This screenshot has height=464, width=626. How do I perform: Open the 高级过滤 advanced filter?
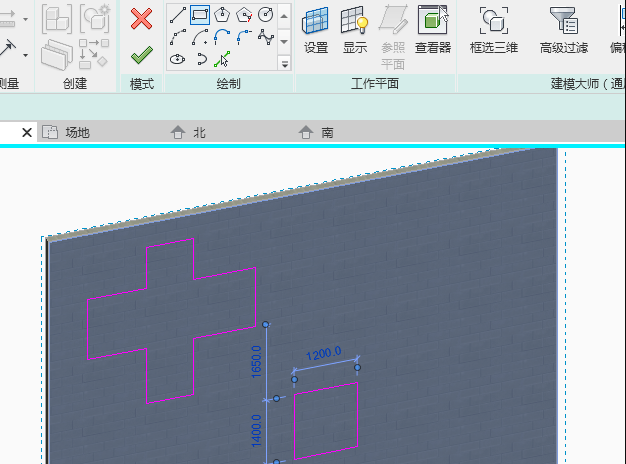(564, 30)
